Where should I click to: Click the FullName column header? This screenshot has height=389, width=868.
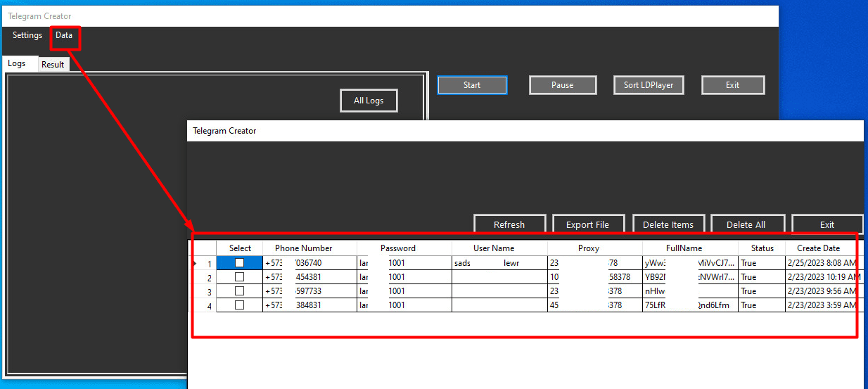[691, 248]
